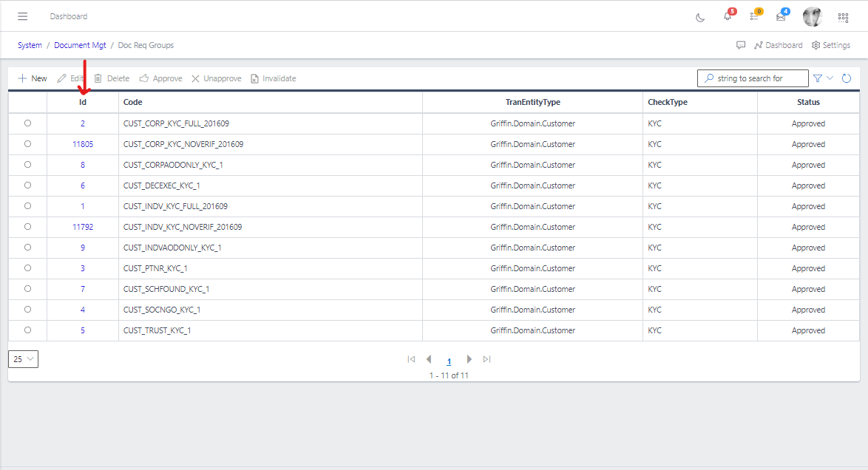The height and width of the screenshot is (470, 868).
Task: Open the user profile avatar
Action: 813,16
